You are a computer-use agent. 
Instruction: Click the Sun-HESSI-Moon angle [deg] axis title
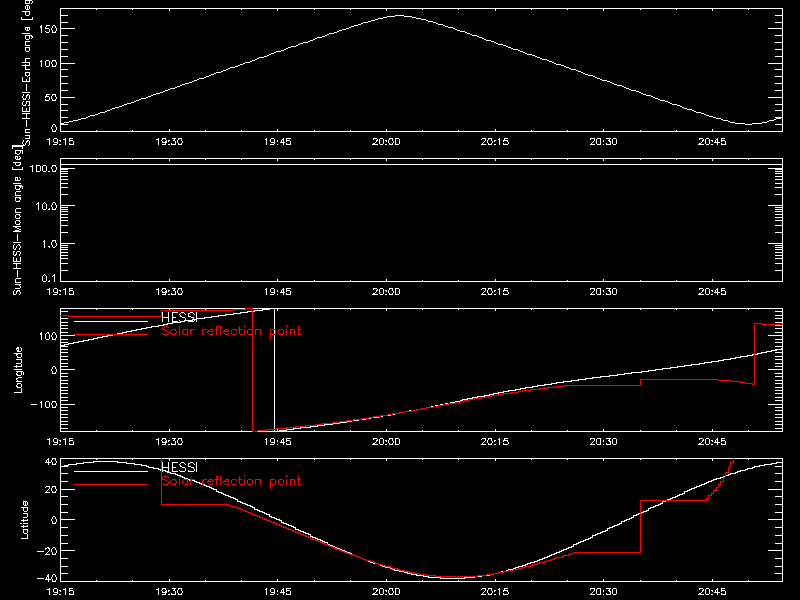coord(17,220)
